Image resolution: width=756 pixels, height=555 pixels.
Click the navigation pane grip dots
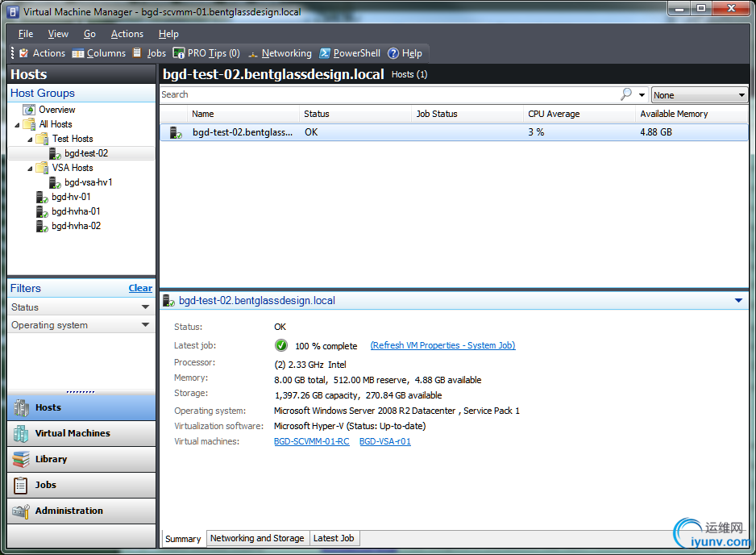[81, 392]
